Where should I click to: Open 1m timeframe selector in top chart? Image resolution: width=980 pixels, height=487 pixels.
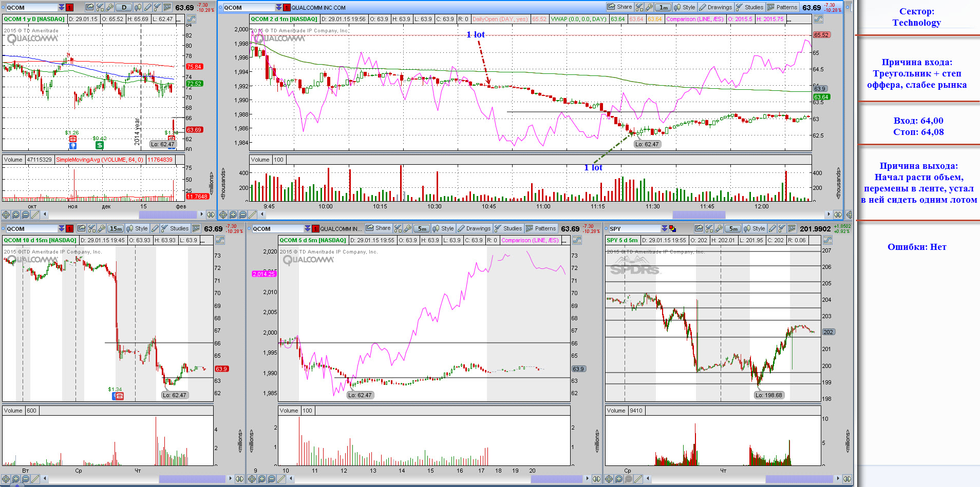click(x=664, y=7)
